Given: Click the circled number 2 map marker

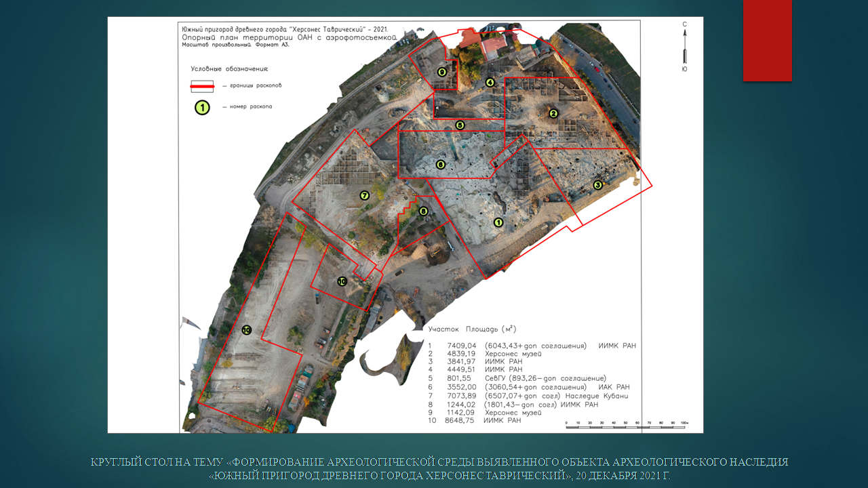Looking at the screenshot, I should [553, 114].
